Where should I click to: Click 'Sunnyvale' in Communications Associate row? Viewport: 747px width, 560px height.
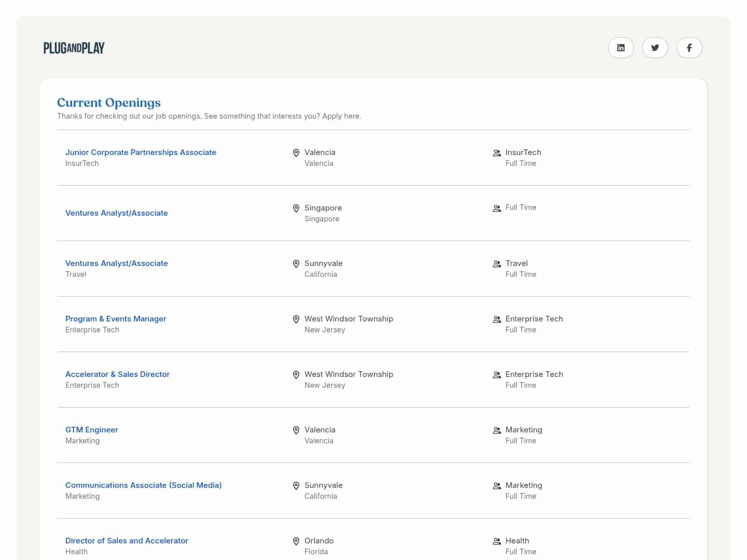click(324, 485)
